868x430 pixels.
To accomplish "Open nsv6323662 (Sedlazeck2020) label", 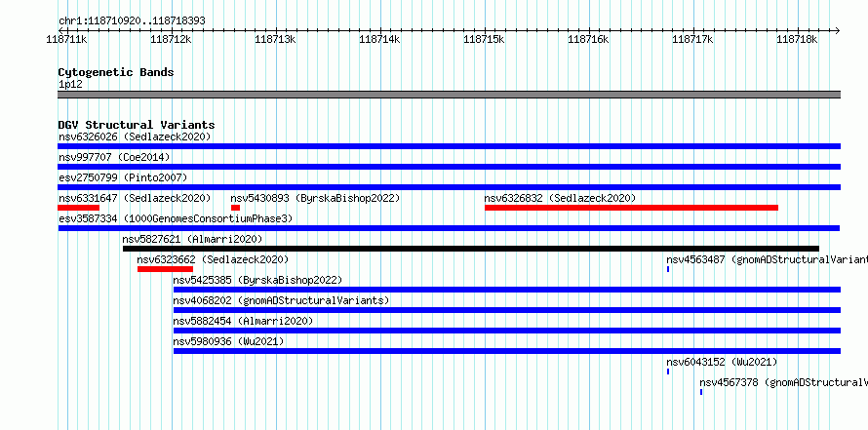I will [213, 259].
